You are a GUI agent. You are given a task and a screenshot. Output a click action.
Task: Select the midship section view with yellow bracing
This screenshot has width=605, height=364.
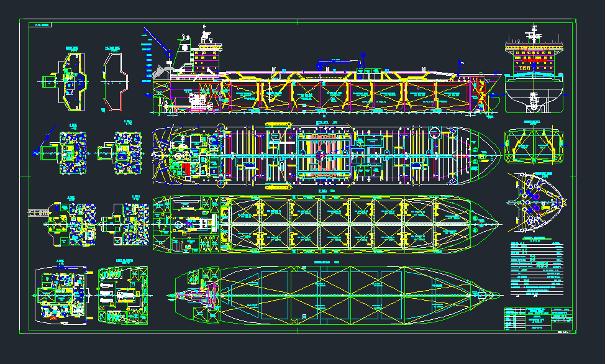coord(534,147)
